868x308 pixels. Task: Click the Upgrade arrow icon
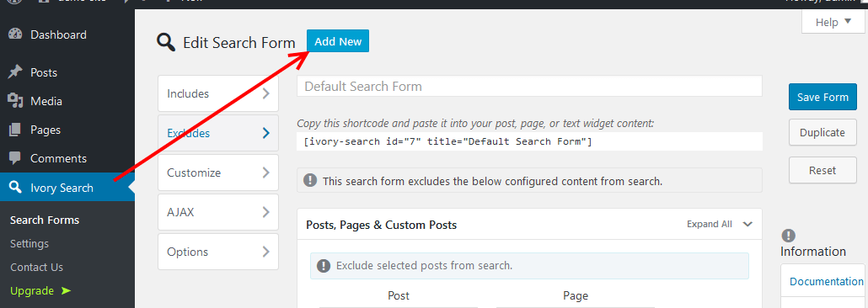pyautogui.click(x=66, y=291)
